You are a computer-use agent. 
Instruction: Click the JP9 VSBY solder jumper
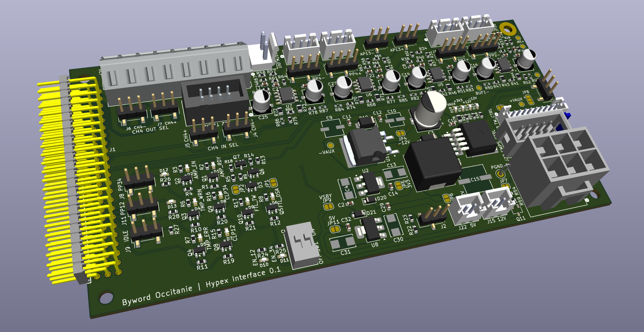[x=328, y=207]
